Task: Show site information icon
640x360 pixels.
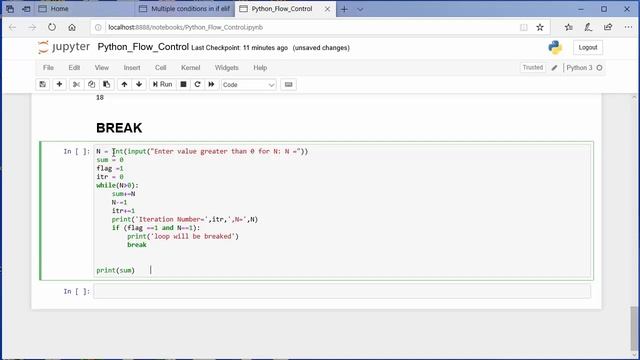Action: point(98,27)
